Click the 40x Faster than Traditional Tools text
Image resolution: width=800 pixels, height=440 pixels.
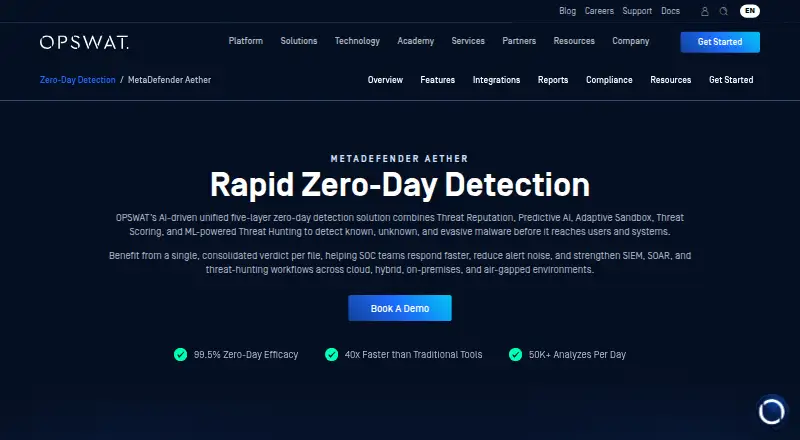[413, 354]
